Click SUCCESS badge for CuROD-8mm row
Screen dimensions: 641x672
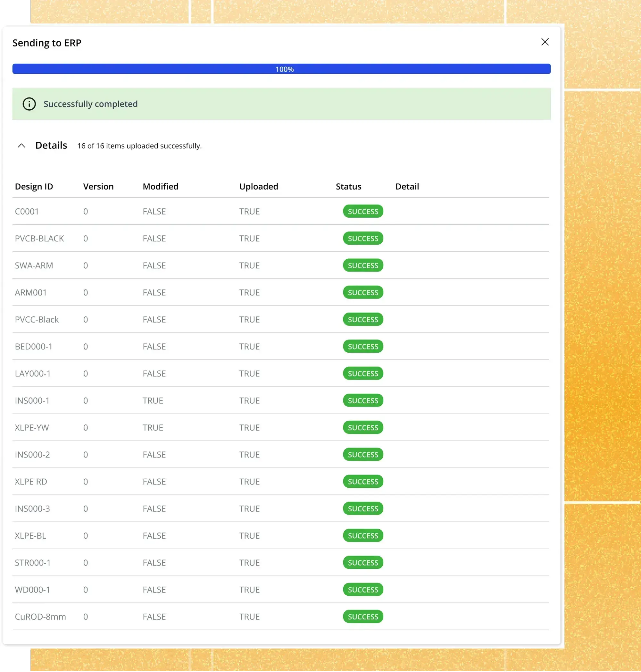click(363, 617)
